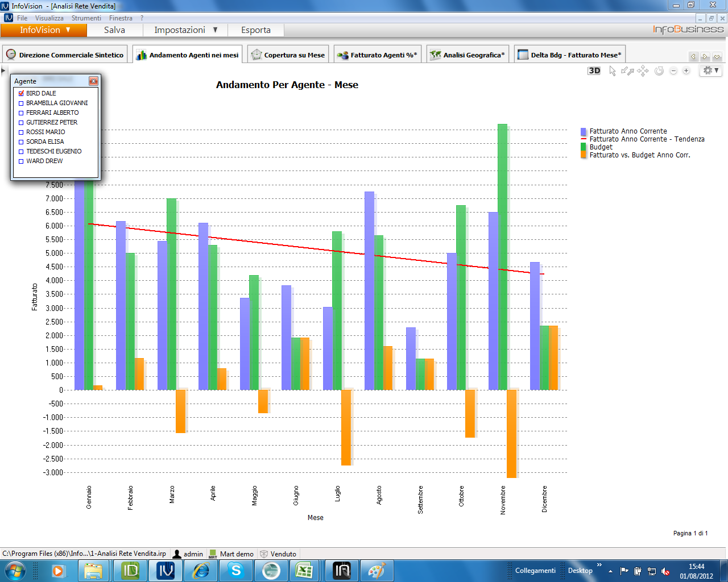Toggle the 3D chart view button
Viewport: 728px width, 582px height.
coord(594,70)
